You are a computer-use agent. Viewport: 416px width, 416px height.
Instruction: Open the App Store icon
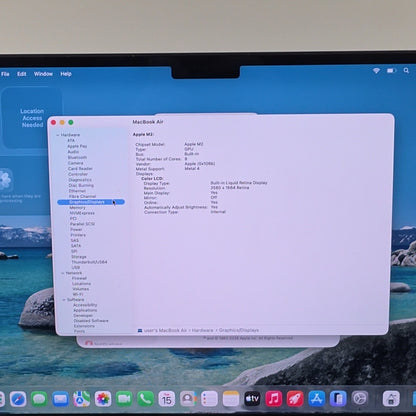[316, 399]
